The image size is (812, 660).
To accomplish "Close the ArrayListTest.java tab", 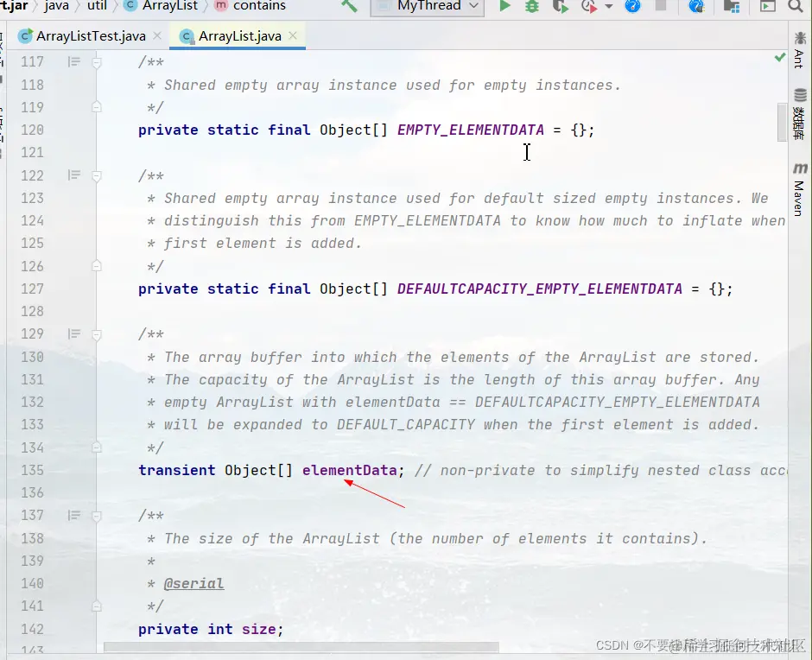I will coord(157,35).
